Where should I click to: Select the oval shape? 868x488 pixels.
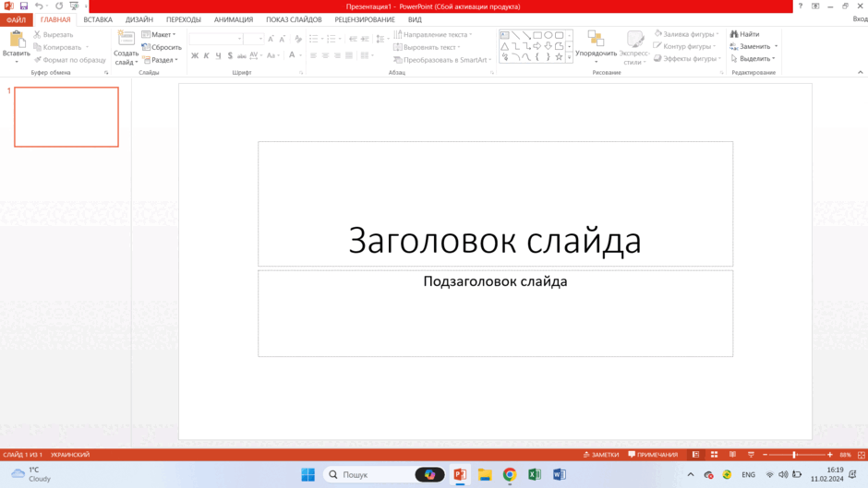pyautogui.click(x=548, y=35)
